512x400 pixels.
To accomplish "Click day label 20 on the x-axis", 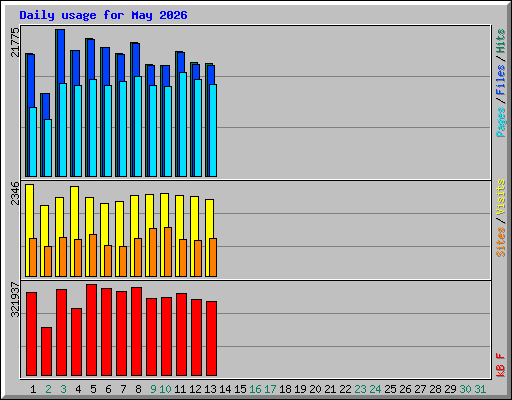I will tap(315, 389).
